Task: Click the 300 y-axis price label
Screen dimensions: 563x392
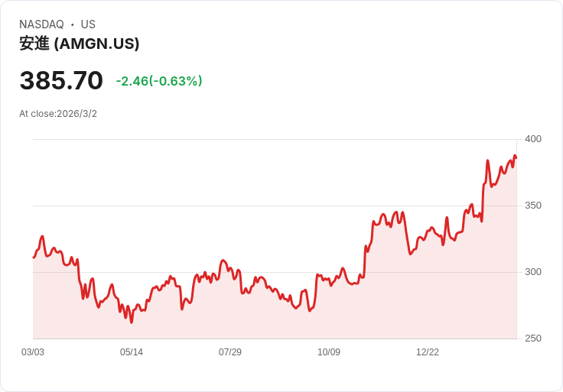Action: 533,272
